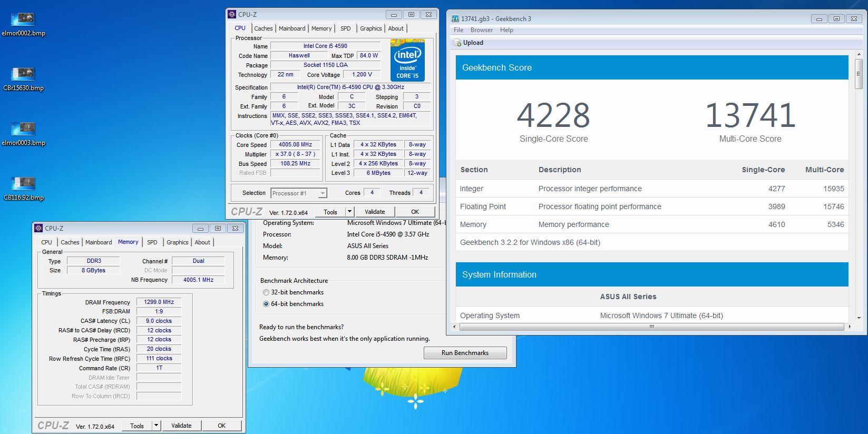The width and height of the screenshot is (868, 434).
Task: Click Upload button in Geekbench toolbar
Action: (468, 43)
